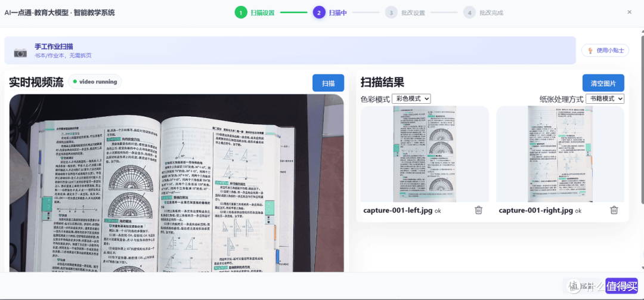Click the lightbulb icon in 使用小贴士
The height and width of the screenshot is (300, 644).
(x=590, y=51)
